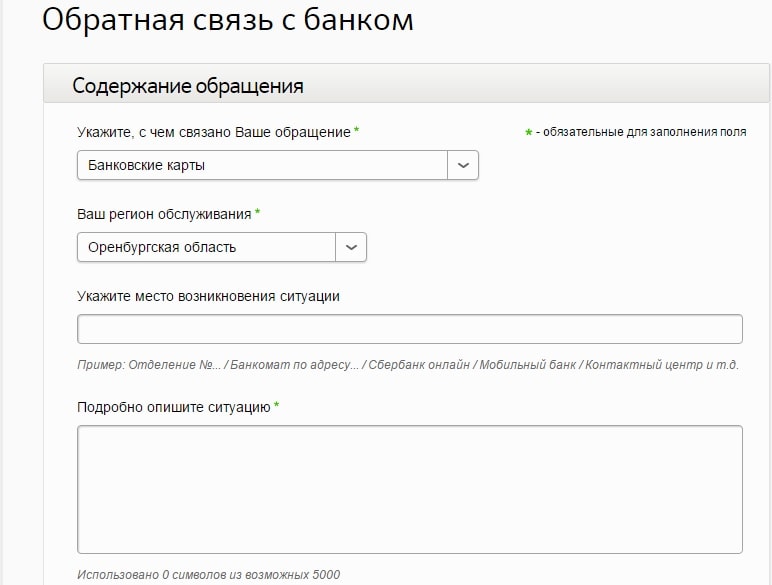
Task: Expand the Банковские карты topic dropdown
Action: [278, 165]
